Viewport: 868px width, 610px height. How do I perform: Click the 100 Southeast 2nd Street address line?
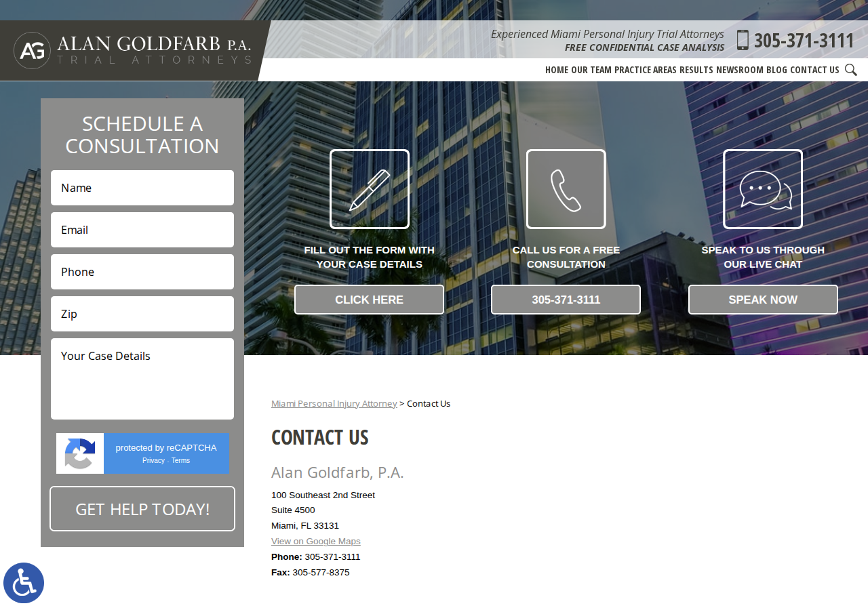pyautogui.click(x=323, y=495)
